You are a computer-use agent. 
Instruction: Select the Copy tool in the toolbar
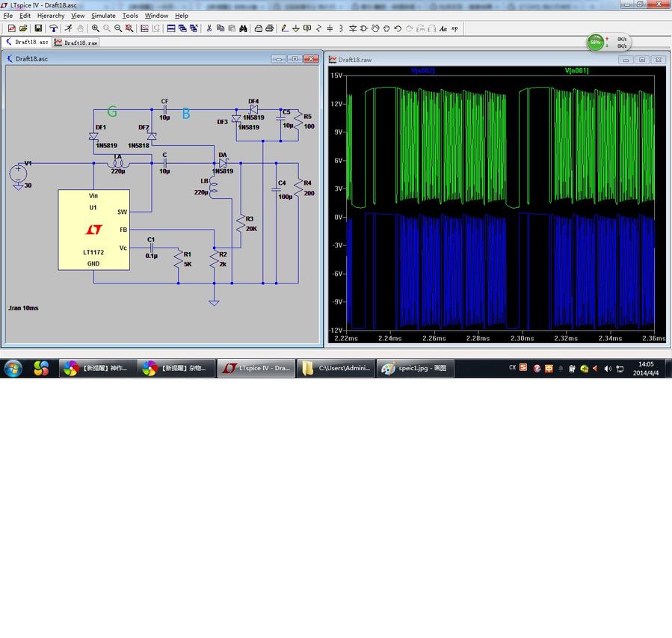pyautogui.click(x=221, y=28)
